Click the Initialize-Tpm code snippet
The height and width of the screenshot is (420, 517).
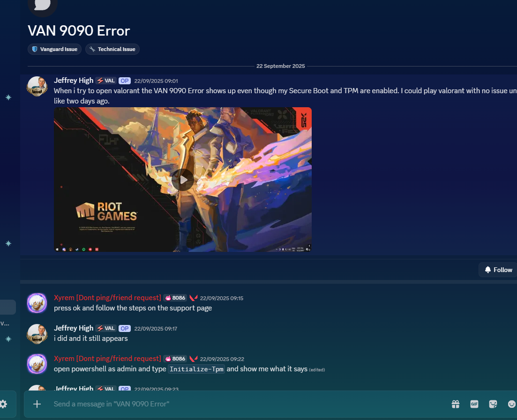pos(196,369)
